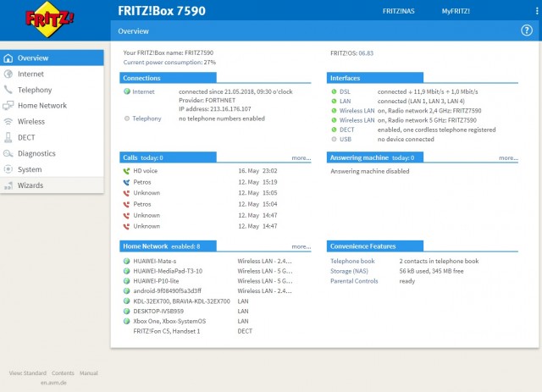Open FRITZ!NAS from the header

[398, 11]
